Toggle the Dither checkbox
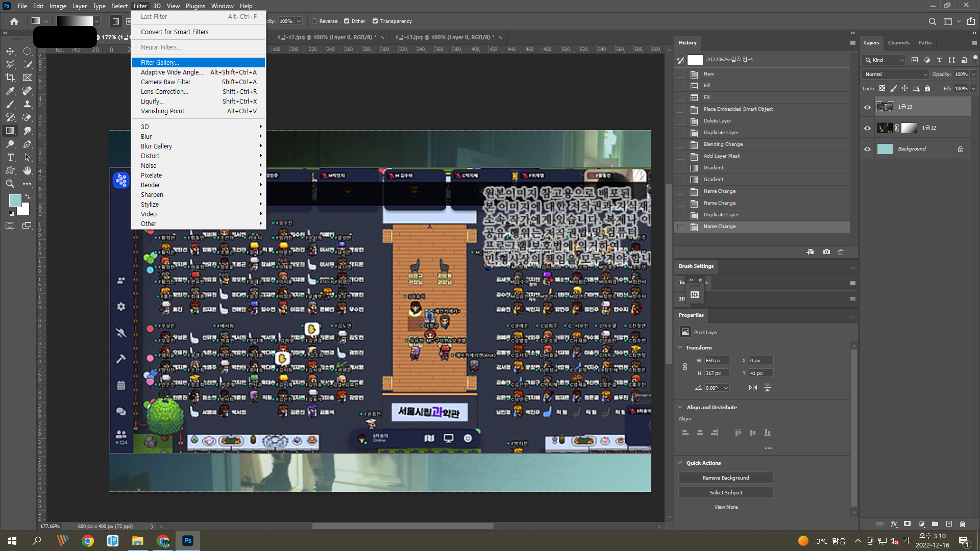This screenshot has height=551, width=980. tap(347, 21)
